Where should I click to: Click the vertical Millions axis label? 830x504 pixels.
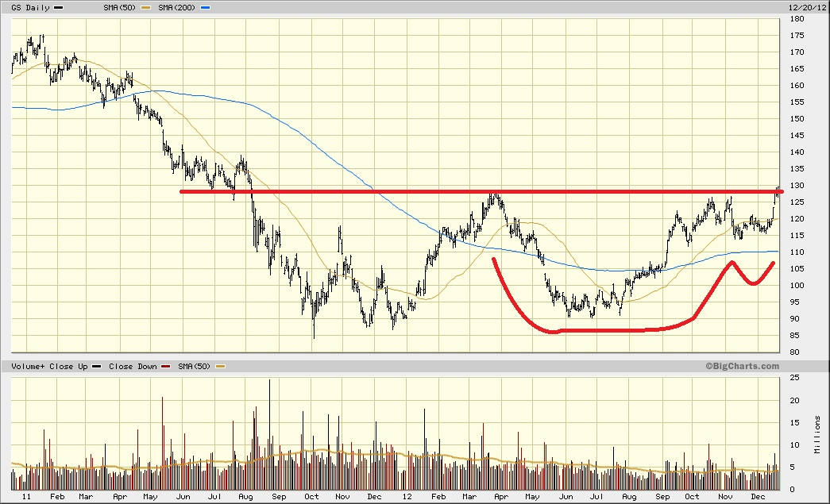click(x=817, y=434)
